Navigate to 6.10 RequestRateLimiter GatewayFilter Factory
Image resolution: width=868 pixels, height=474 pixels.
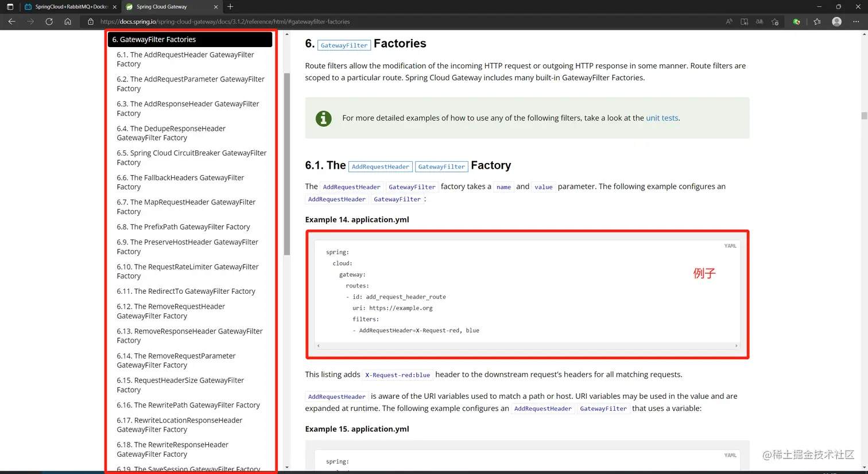point(188,271)
